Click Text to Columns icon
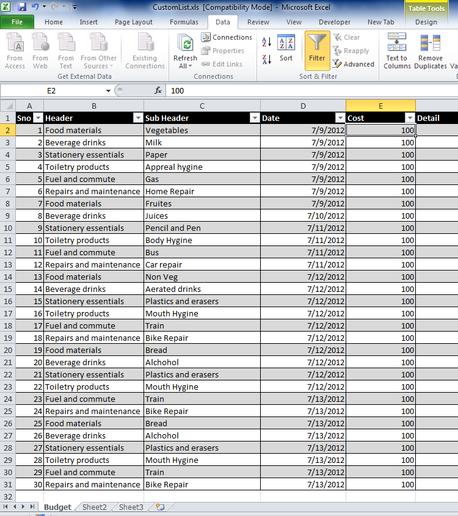 point(397,51)
